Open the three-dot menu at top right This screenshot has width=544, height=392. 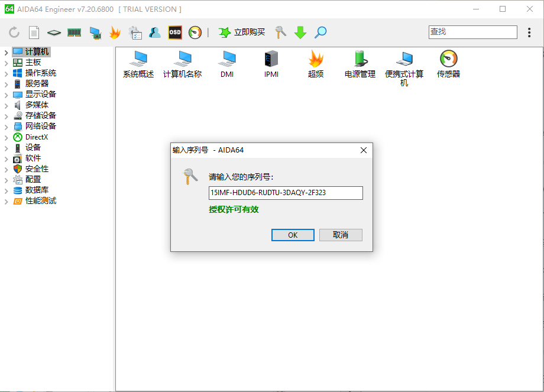[529, 33]
